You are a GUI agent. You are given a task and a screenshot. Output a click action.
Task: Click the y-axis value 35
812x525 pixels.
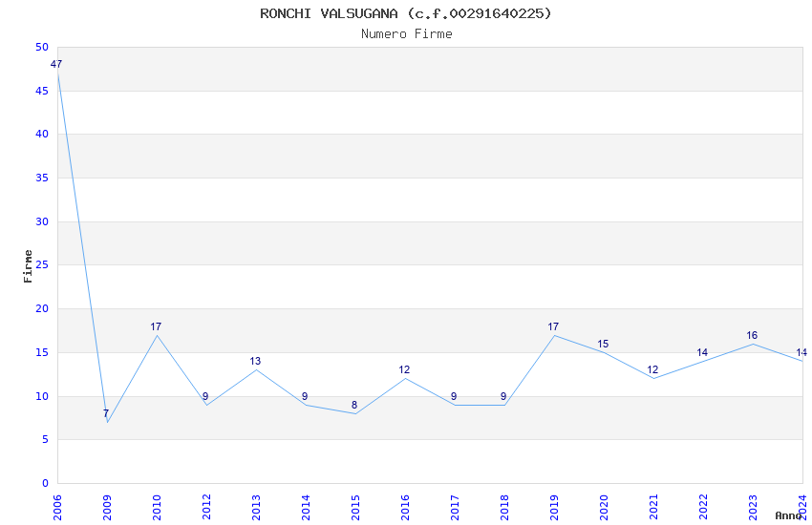pos(42,178)
